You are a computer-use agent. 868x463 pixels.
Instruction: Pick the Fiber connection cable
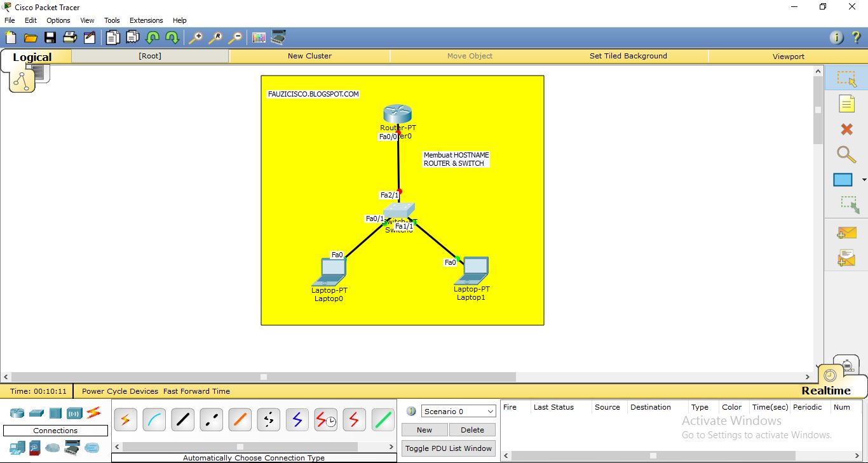[240, 419]
